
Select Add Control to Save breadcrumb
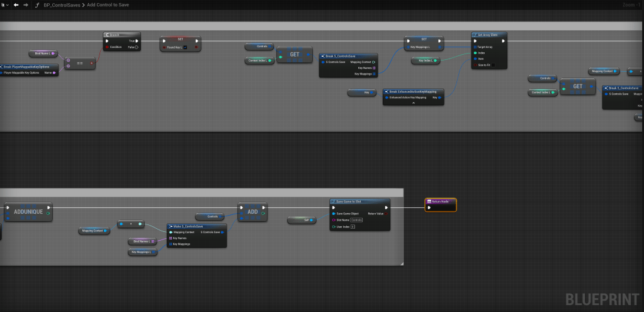click(x=108, y=4)
